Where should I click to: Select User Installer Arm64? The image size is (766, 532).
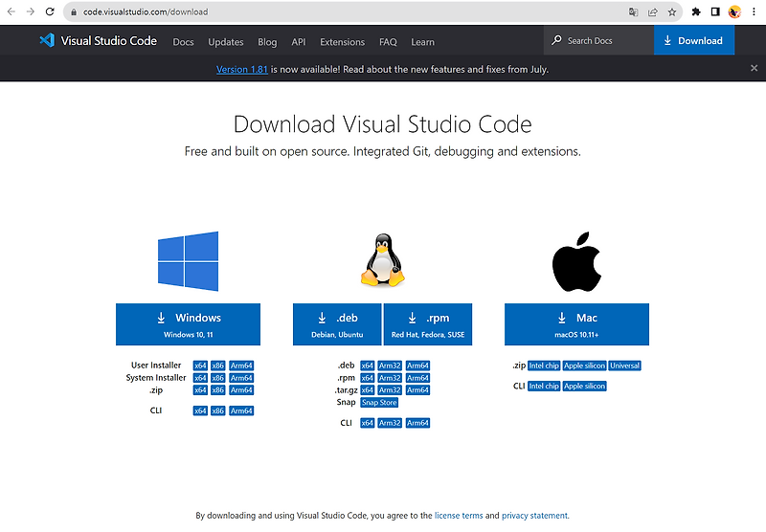[241, 366]
